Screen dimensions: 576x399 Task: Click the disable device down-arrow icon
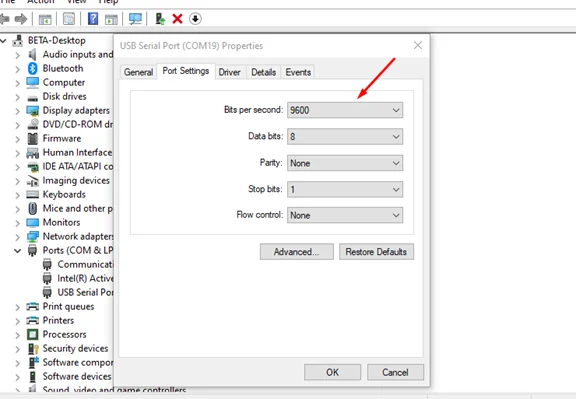coord(195,19)
